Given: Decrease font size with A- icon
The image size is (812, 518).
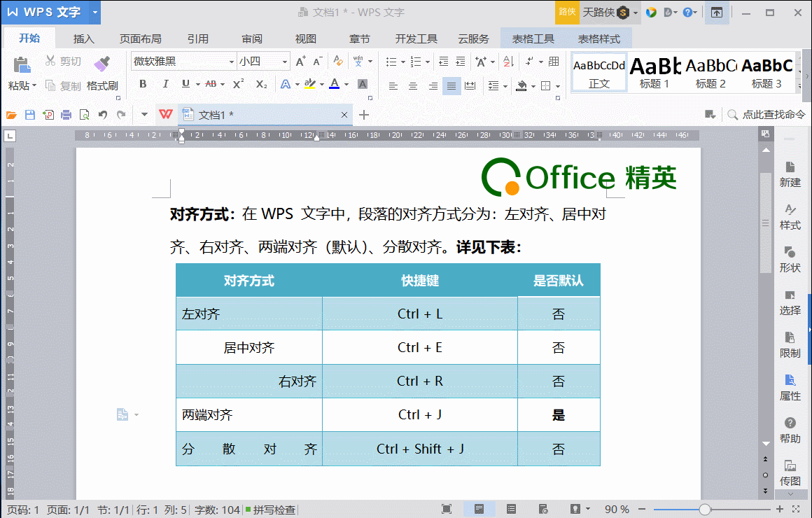Looking at the screenshot, I should pos(318,62).
